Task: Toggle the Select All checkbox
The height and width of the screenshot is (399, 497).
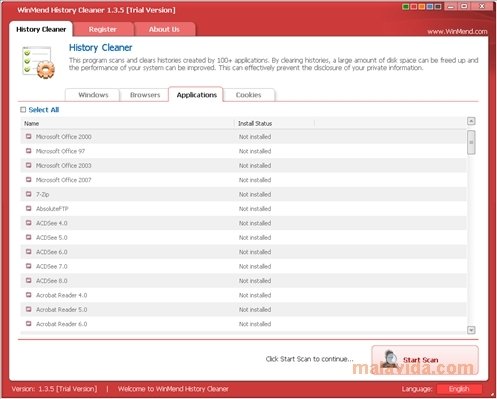Action: [23, 110]
